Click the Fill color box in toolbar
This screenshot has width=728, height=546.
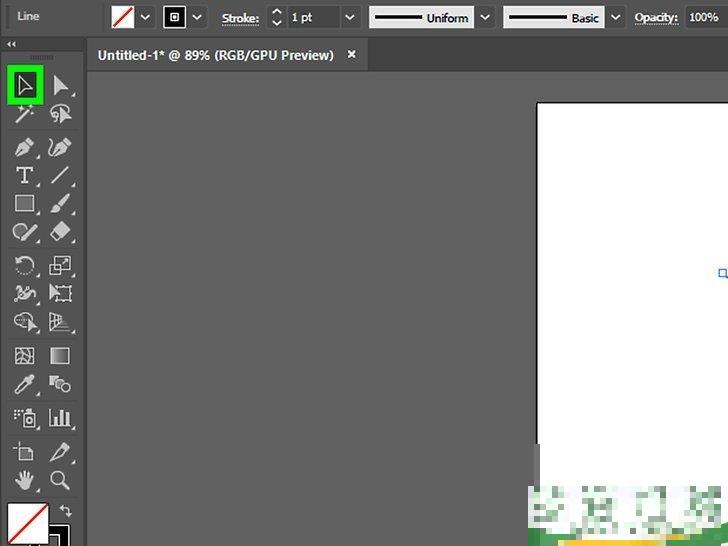pos(28,524)
